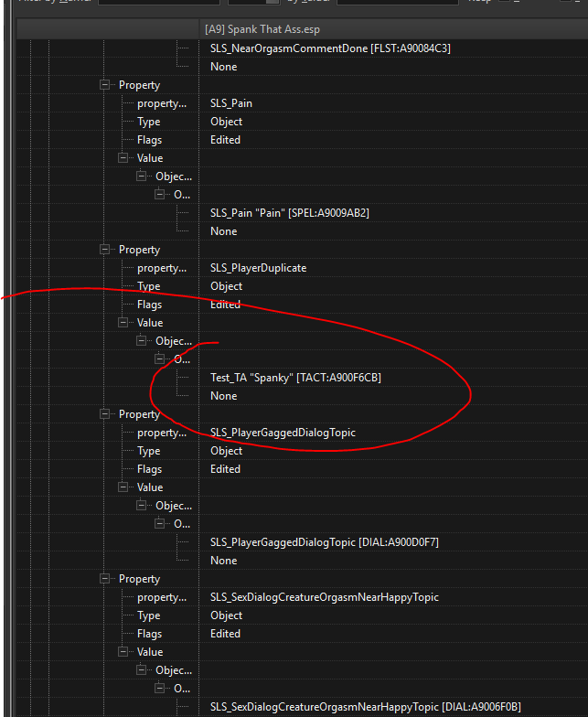Collapse the Property node containing SLS_SexDialogCreatureOrgasmNearHappyTopic
The width and height of the screenshot is (588, 717).
click(104, 578)
